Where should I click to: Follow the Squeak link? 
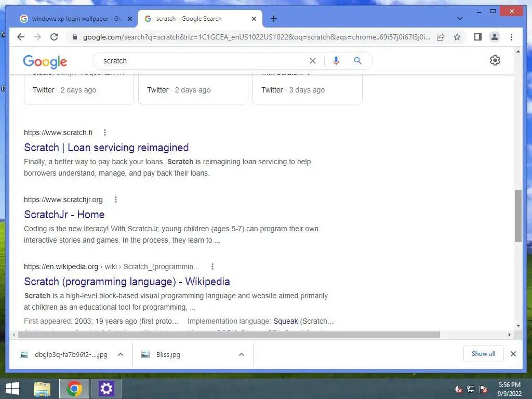click(286, 321)
